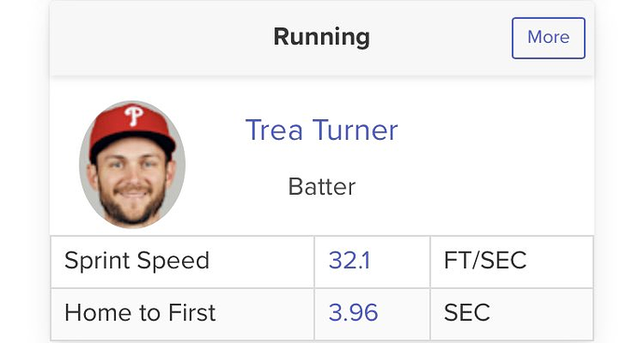Open the 3.96 home to first value

[353, 312]
